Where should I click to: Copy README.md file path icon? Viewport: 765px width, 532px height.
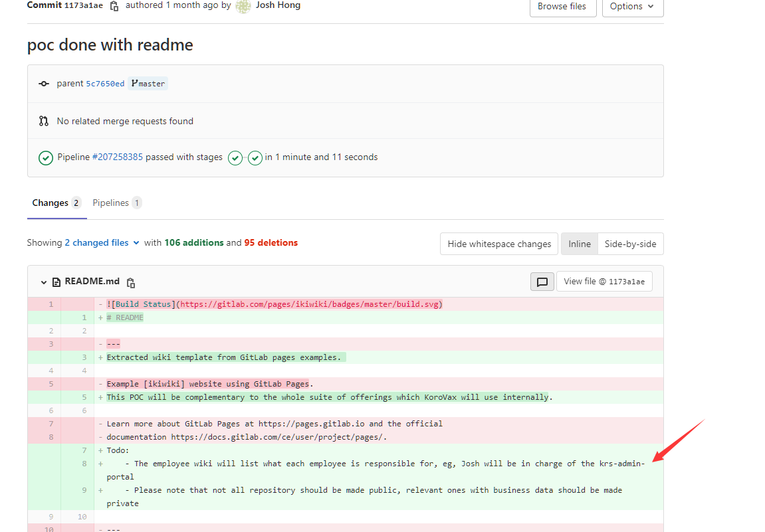click(x=131, y=282)
